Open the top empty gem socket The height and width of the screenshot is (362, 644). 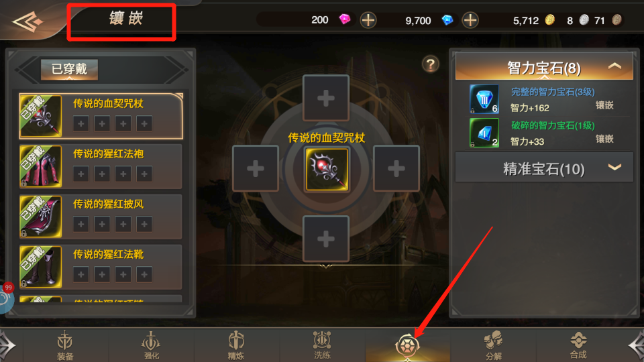326,98
